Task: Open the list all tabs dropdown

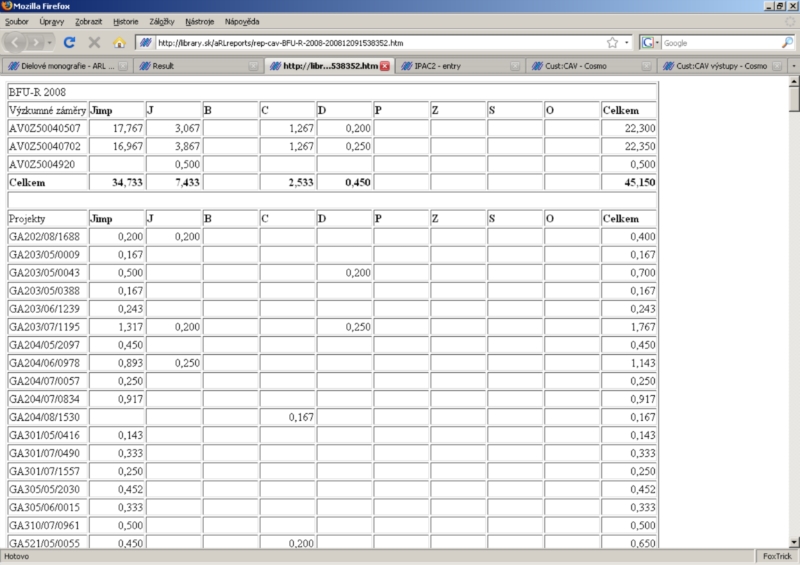Action: tap(793, 66)
